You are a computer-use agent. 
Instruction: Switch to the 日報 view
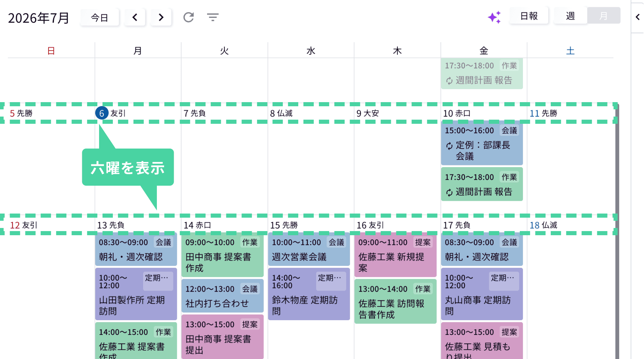tap(529, 16)
